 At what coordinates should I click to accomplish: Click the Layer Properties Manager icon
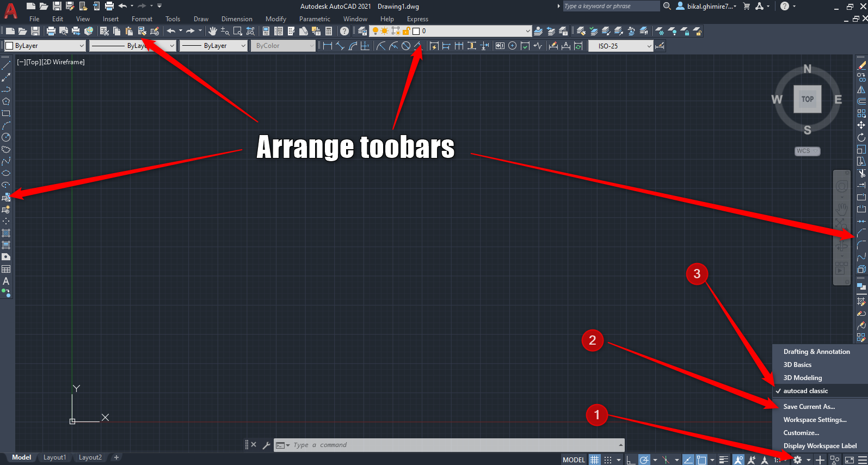(x=362, y=31)
